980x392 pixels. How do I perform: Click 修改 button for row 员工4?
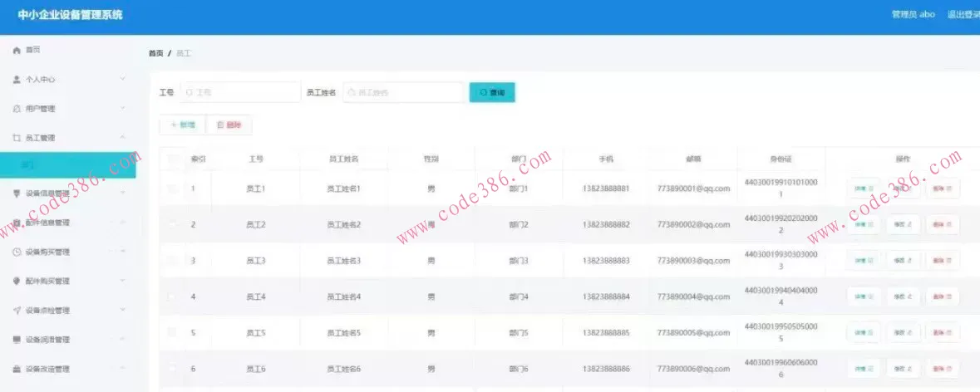[904, 296]
